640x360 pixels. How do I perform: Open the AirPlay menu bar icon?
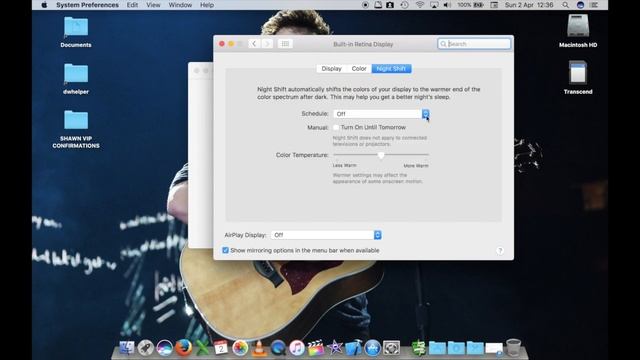pyautogui.click(x=434, y=5)
